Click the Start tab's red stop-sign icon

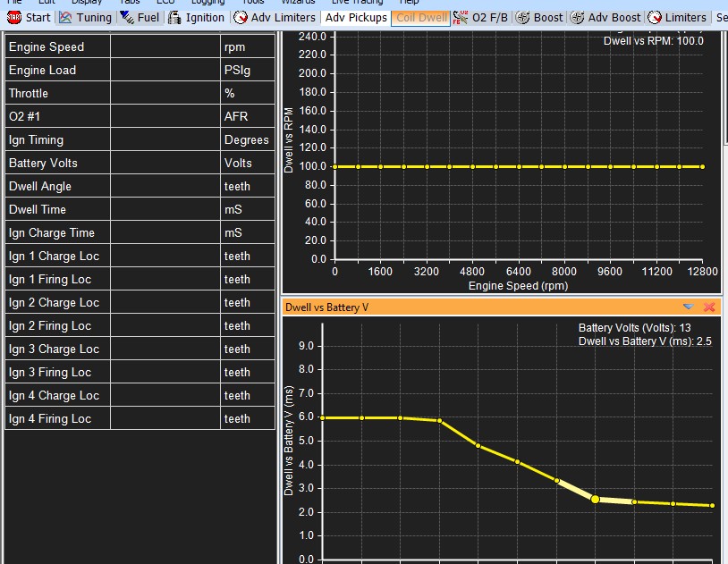(14, 17)
